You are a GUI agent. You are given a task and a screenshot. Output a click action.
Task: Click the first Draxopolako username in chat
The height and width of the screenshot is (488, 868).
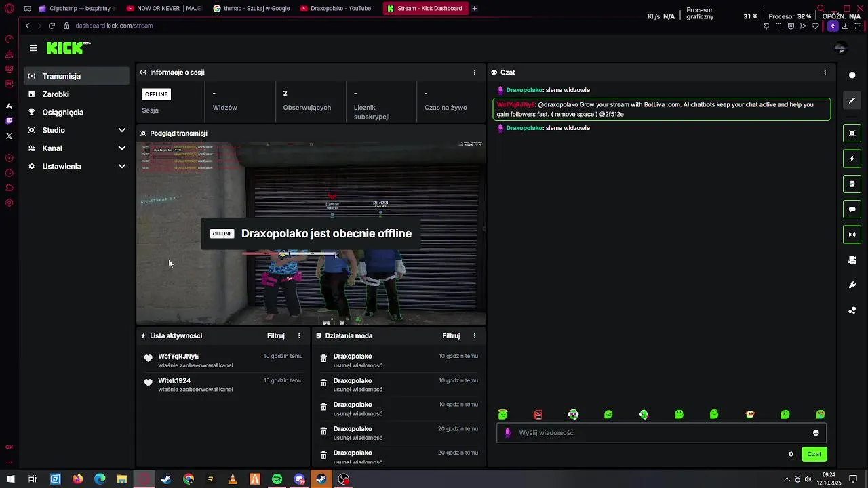tap(524, 90)
